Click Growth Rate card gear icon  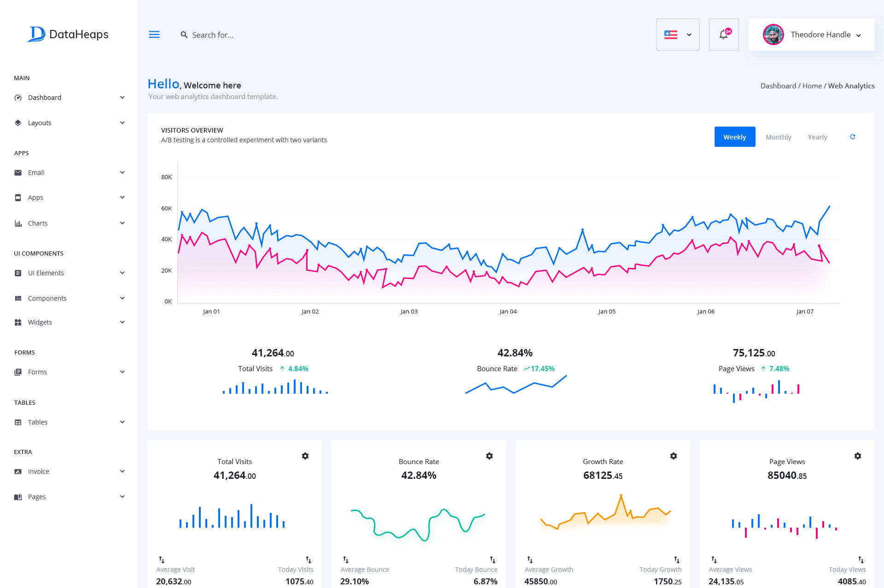[674, 456]
